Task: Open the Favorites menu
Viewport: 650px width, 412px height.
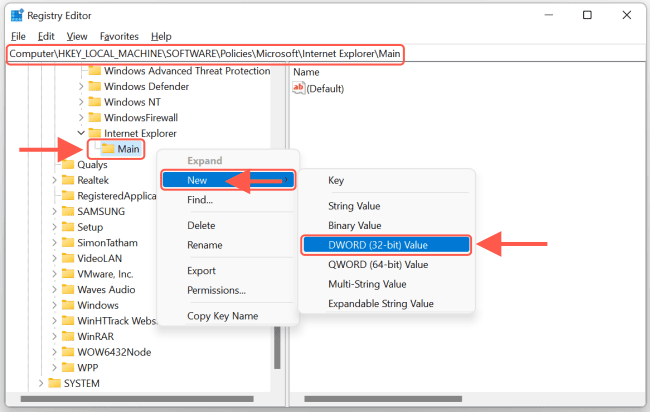Action: pyautogui.click(x=119, y=36)
